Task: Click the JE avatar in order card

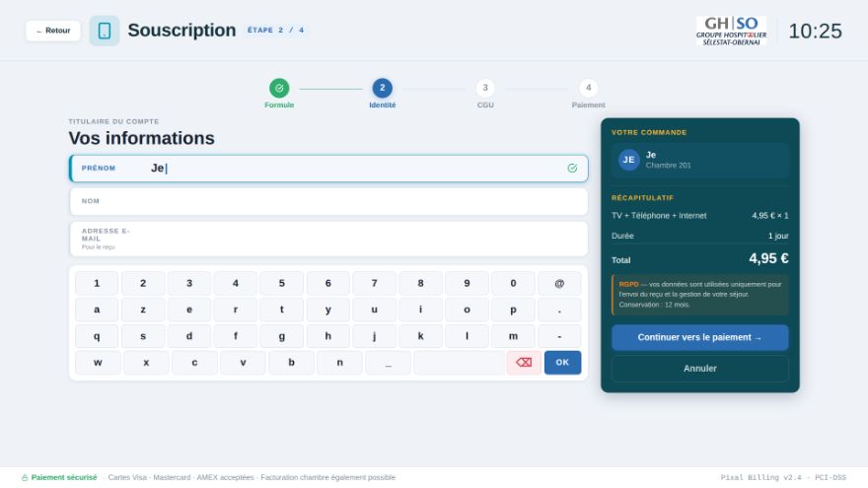Action: 629,160
